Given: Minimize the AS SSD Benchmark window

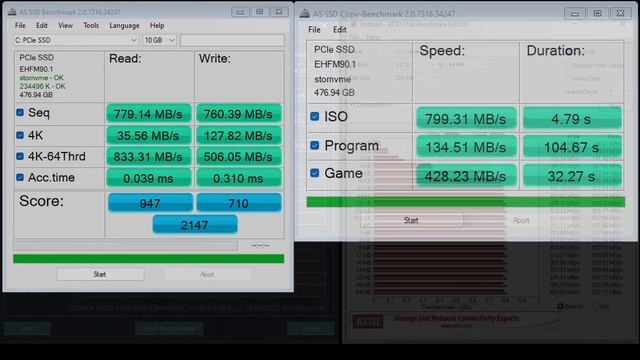Looking at the screenshot, I should (240, 12).
